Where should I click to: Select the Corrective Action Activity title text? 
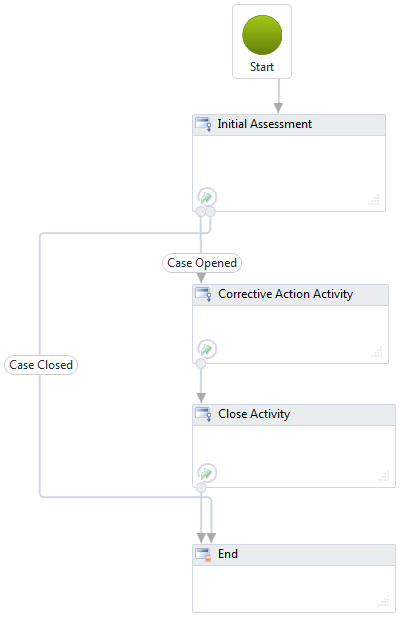[286, 294]
